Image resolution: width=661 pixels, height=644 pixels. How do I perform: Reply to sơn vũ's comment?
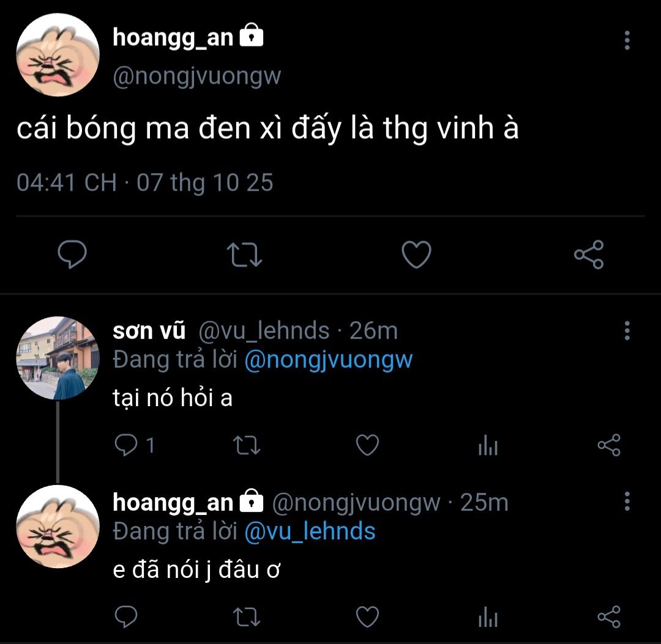pos(126,446)
